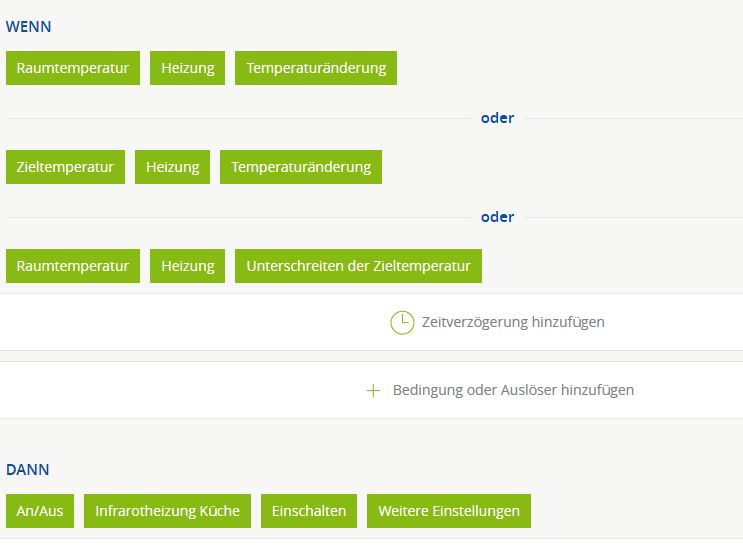743x553 pixels.
Task: Select the An/Aus action tag
Action: coord(40,511)
